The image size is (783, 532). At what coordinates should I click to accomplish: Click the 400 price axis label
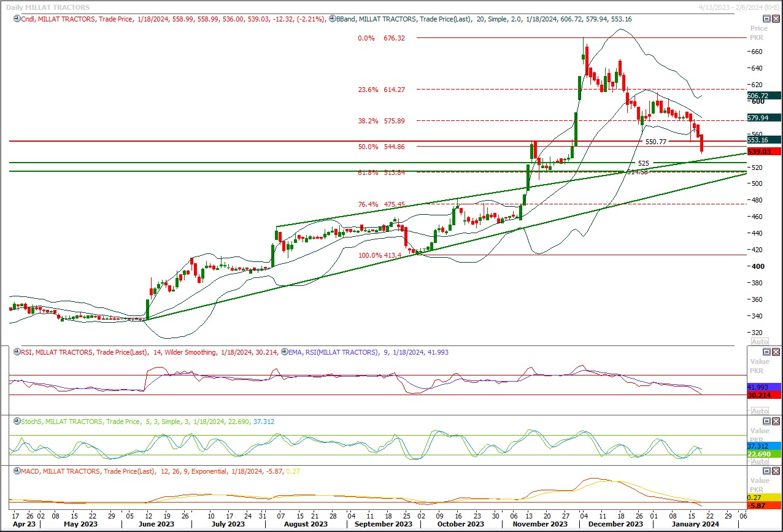tap(758, 266)
